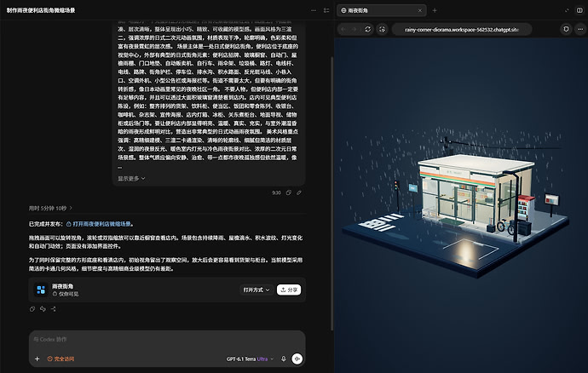Click the branch/share icon under response

click(53, 309)
